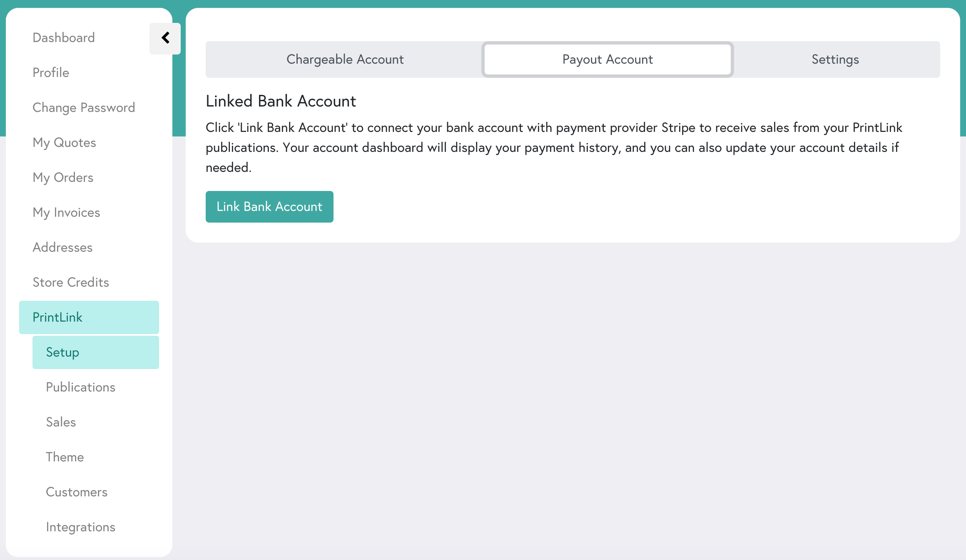
Task: Switch to the Chargeable Account tab
Action: click(344, 59)
